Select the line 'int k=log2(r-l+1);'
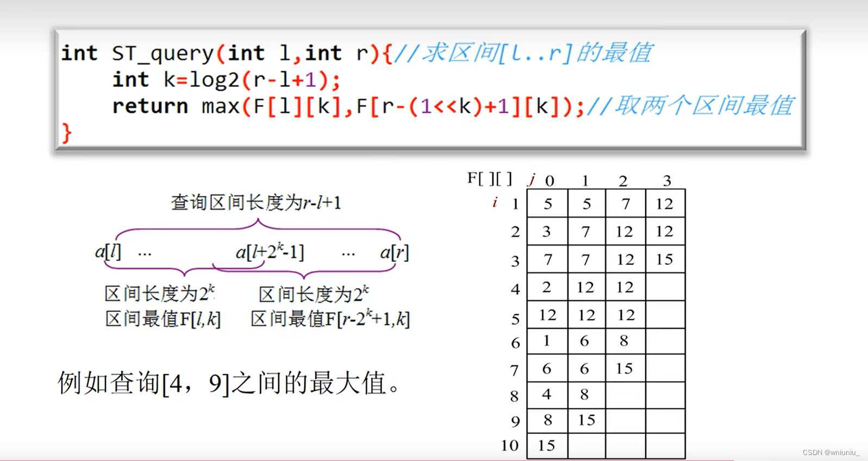 (226, 80)
